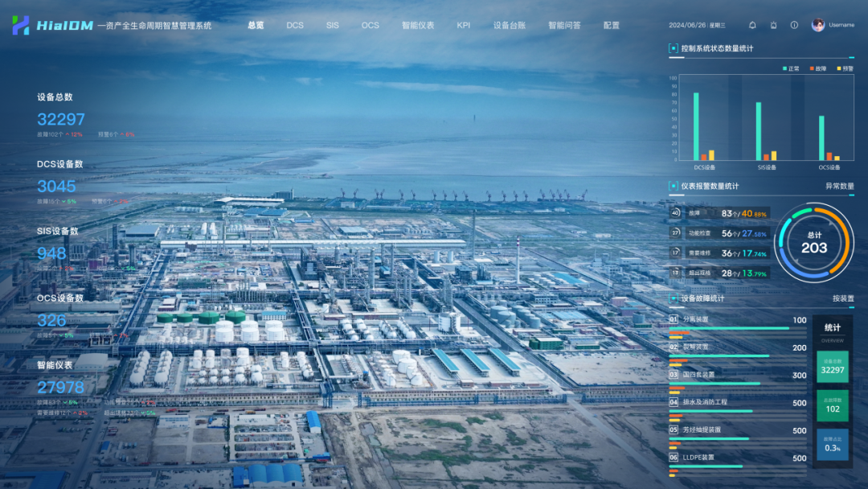Click the 故障 row circular count icon
The height and width of the screenshot is (489, 868).
tap(675, 213)
